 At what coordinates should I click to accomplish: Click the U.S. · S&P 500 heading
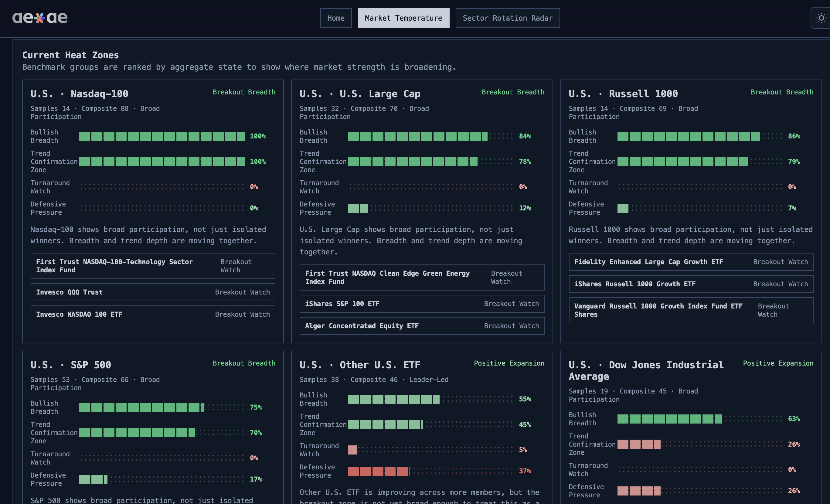pyautogui.click(x=71, y=365)
